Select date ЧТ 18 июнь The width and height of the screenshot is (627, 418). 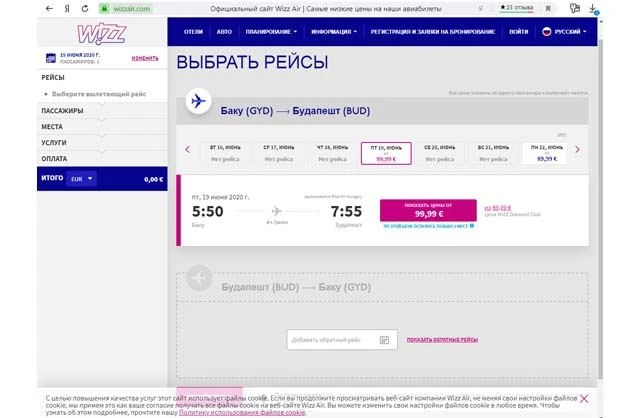[332, 153]
